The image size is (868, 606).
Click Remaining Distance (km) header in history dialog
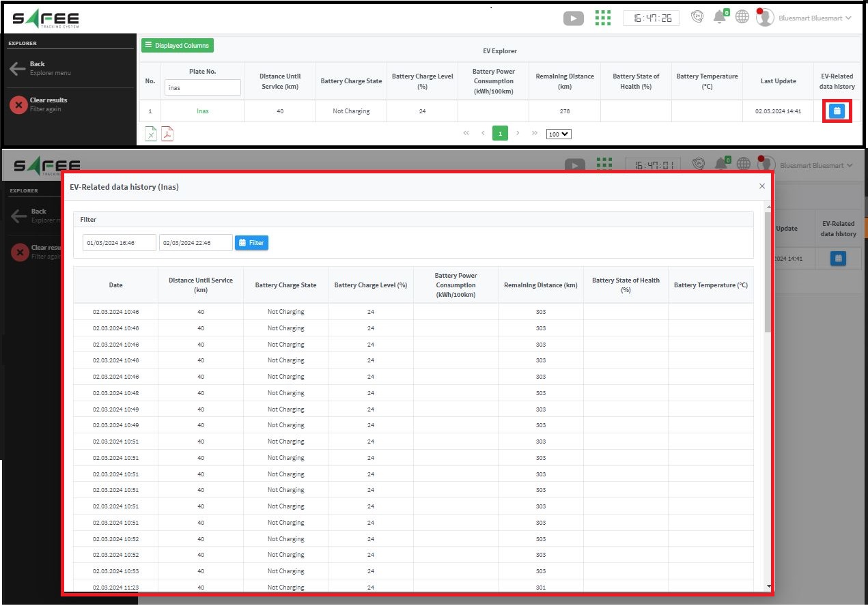click(541, 285)
